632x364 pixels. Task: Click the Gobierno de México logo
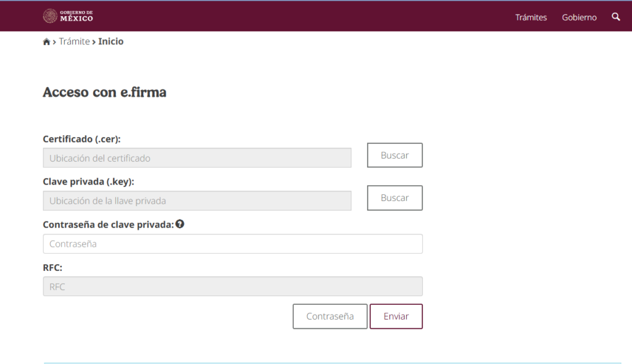tap(68, 16)
